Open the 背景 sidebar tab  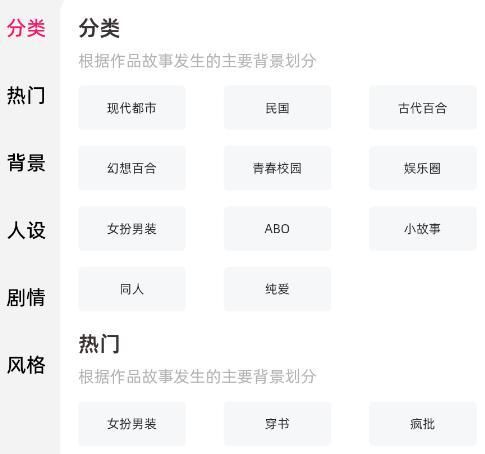pyautogui.click(x=26, y=162)
